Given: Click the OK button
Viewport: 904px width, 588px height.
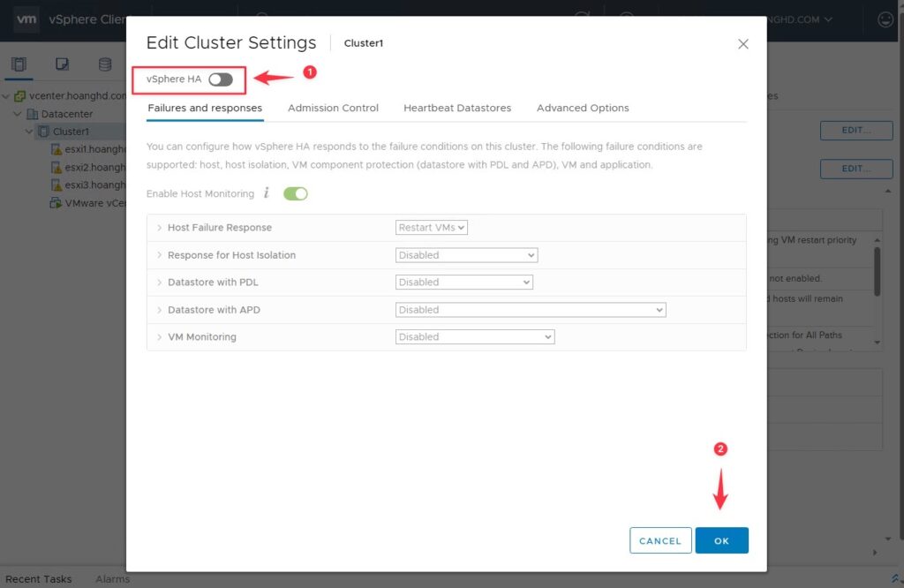Looking at the screenshot, I should tap(722, 540).
